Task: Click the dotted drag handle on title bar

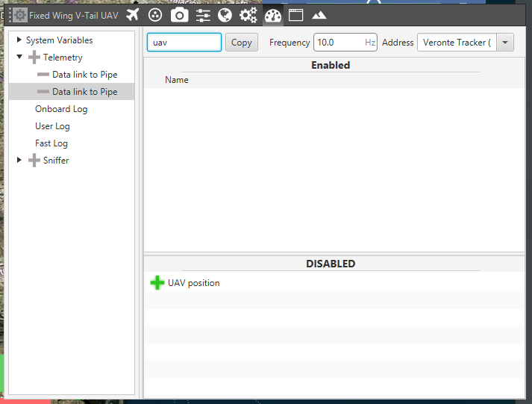Action: click(10, 15)
